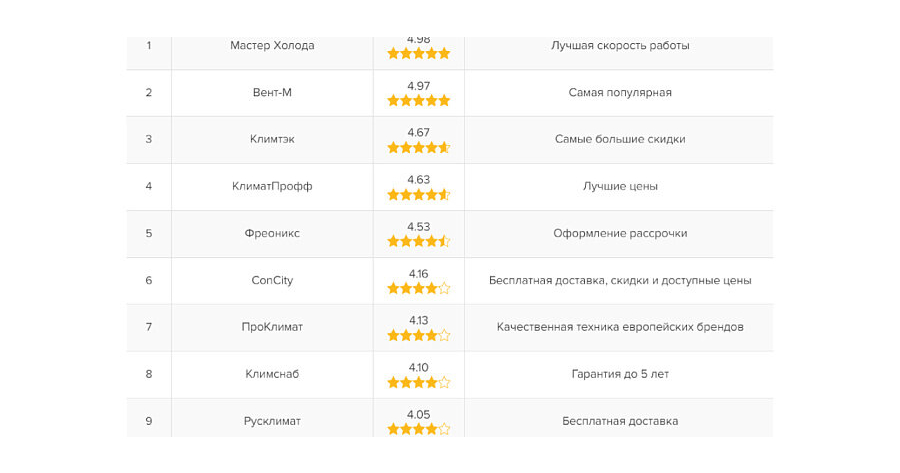Click the "Оформление рассрочки" description
This screenshot has width=900, height=473.
[x=620, y=234]
